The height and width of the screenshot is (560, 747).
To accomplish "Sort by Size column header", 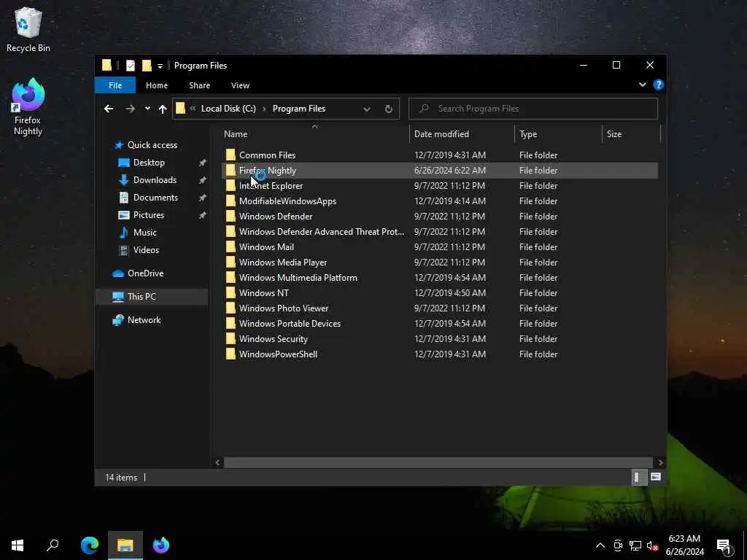I will click(631, 134).
